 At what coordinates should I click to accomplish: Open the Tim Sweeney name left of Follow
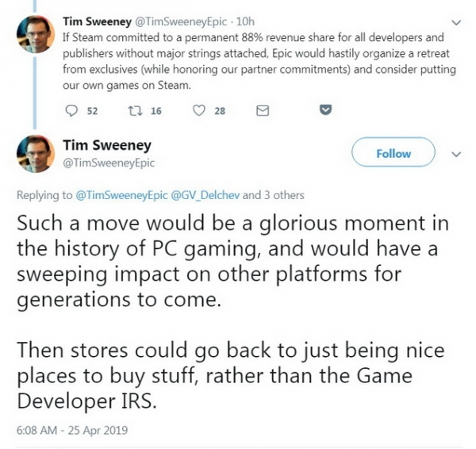pos(107,145)
